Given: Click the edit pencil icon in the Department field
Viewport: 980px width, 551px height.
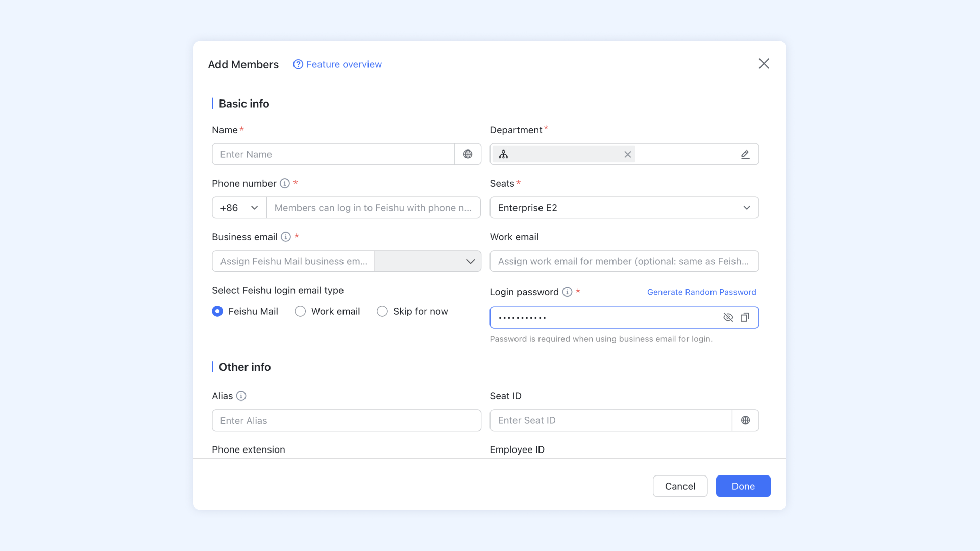Looking at the screenshot, I should (745, 154).
